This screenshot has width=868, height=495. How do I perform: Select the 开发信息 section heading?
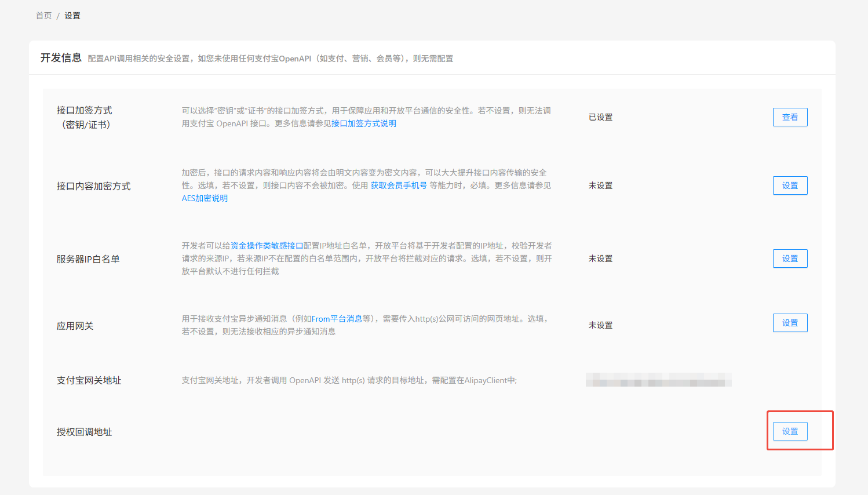(x=61, y=58)
